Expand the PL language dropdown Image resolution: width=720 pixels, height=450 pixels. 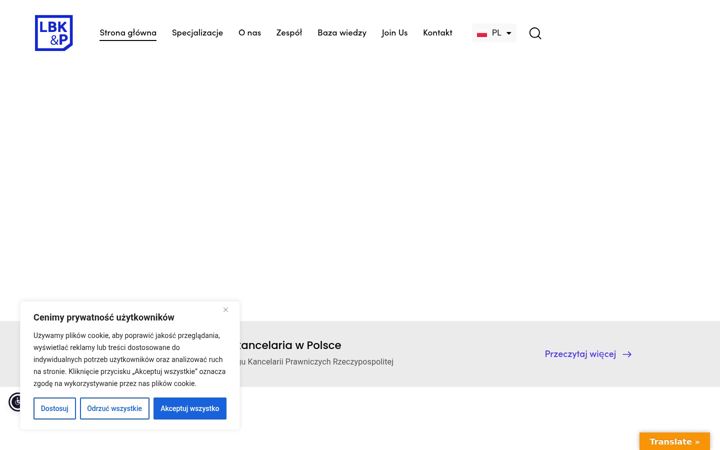494,33
